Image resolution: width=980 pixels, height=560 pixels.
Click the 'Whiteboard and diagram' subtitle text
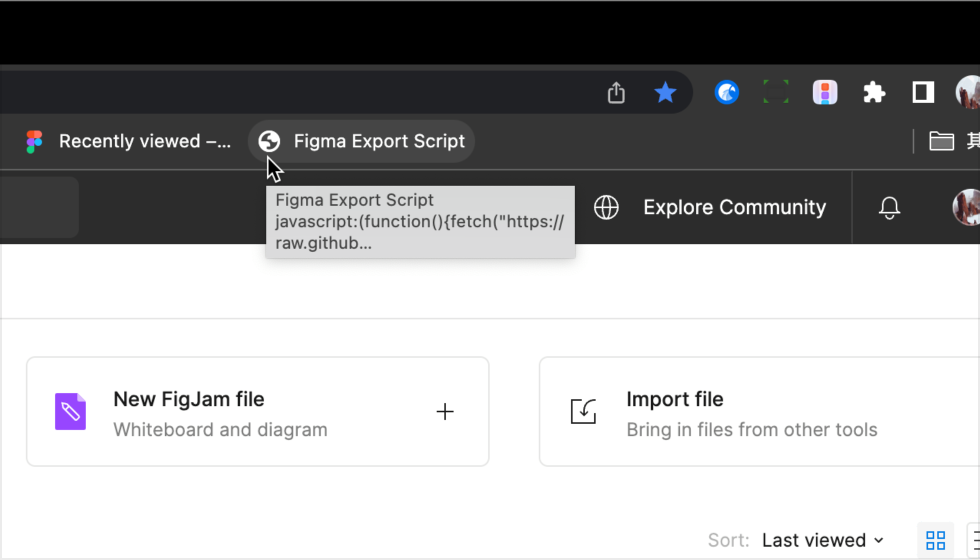tap(220, 430)
